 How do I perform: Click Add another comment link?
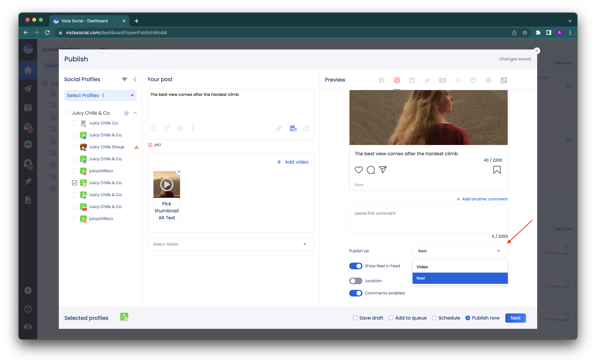(482, 199)
